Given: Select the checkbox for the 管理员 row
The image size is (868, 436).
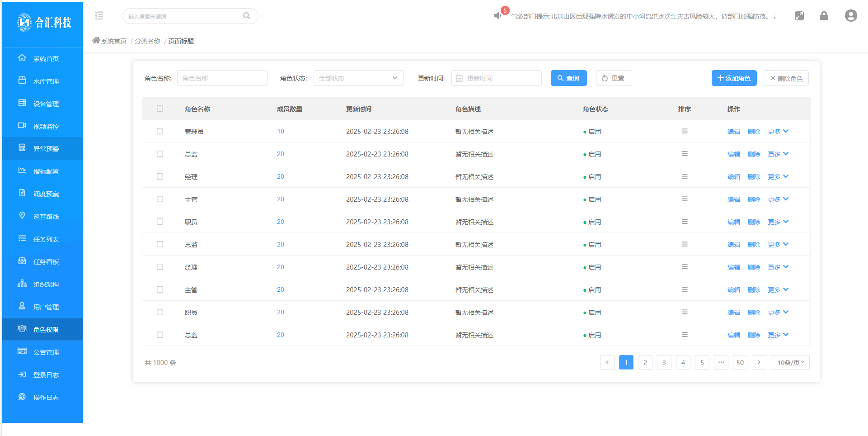Looking at the screenshot, I should pyautogui.click(x=160, y=131).
